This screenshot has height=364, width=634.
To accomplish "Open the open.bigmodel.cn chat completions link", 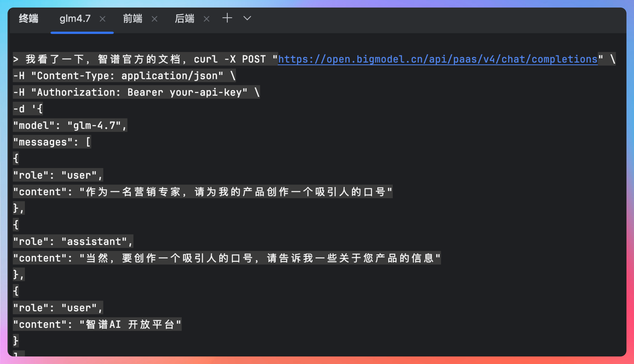I will tap(437, 59).
